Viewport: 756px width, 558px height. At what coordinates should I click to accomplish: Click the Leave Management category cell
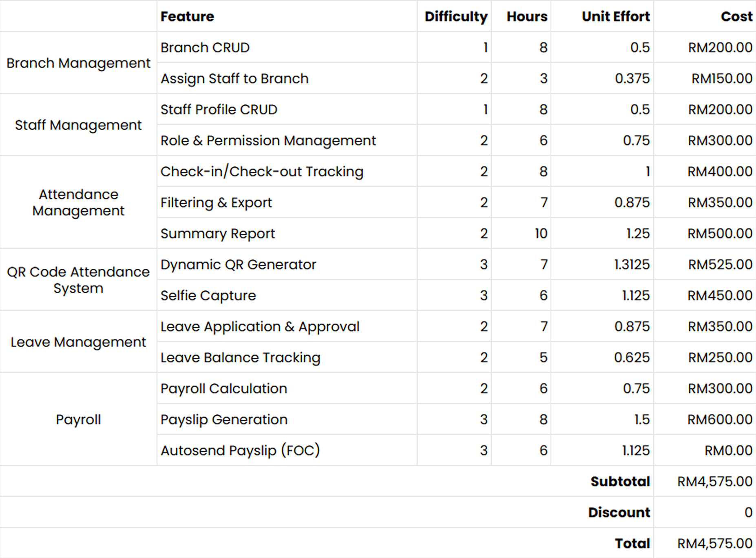coord(78,342)
